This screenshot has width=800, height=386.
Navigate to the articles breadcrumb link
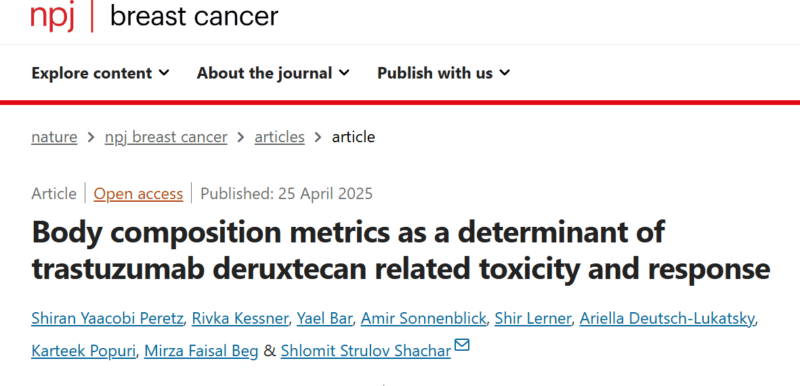[280, 137]
